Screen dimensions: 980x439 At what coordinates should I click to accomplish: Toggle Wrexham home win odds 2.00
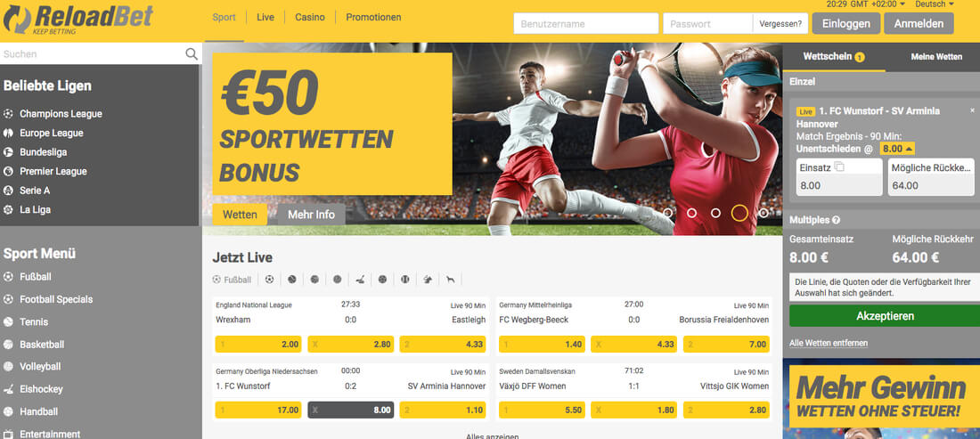258,344
